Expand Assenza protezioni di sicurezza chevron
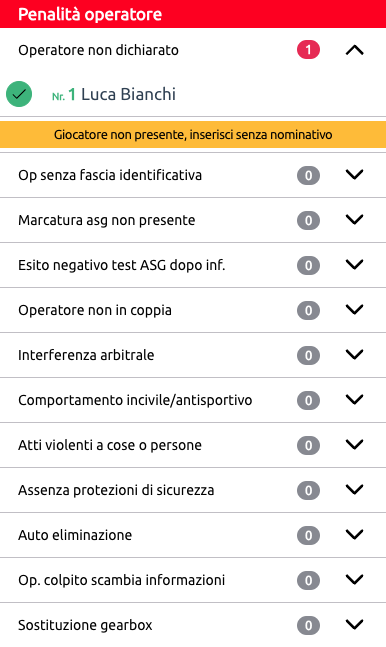The height and width of the screenshot is (647, 386). point(354,490)
